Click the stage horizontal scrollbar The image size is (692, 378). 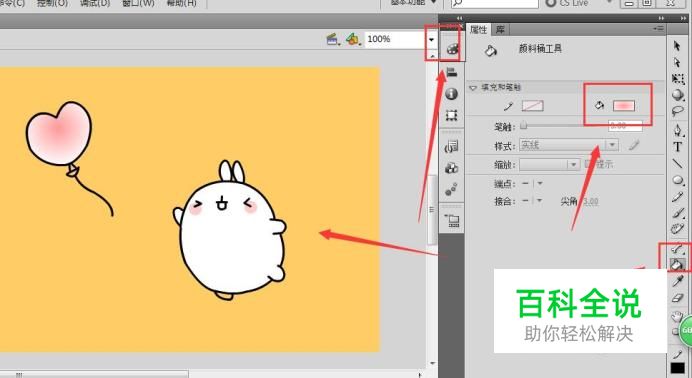[x=95, y=374]
